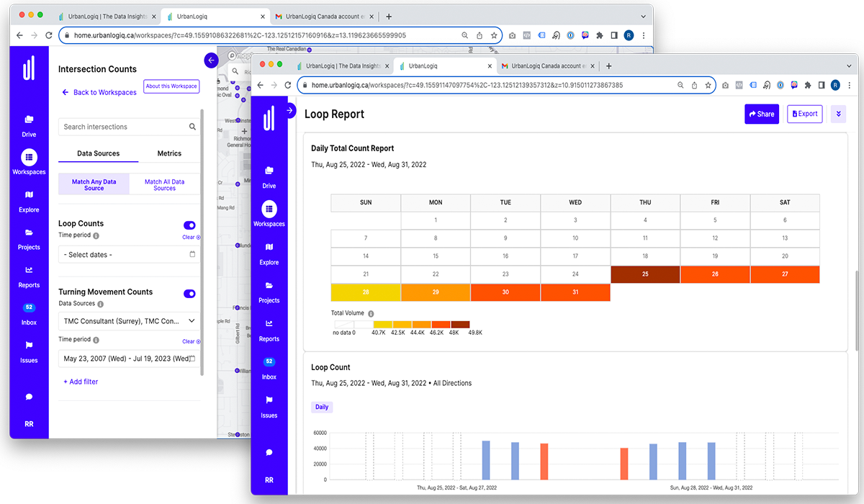864x504 pixels.
Task: Open Reports chart icon in front sidebar
Action: [269, 328]
